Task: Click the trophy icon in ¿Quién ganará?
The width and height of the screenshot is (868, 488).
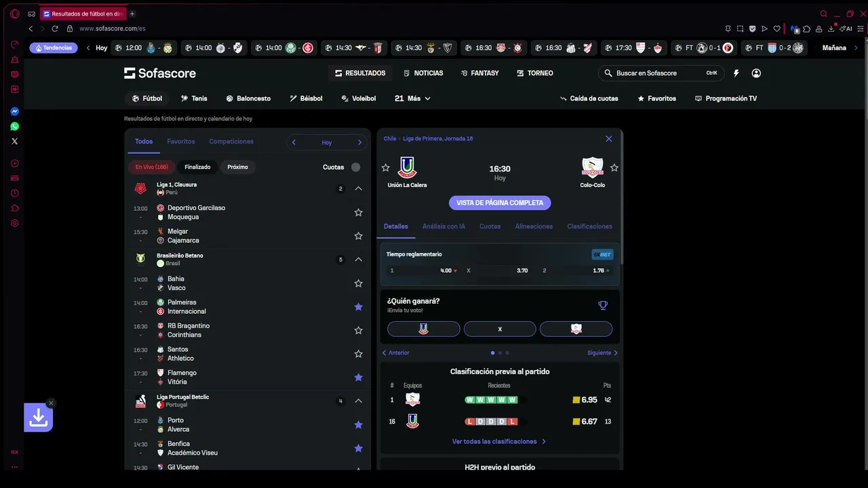Action: point(603,306)
